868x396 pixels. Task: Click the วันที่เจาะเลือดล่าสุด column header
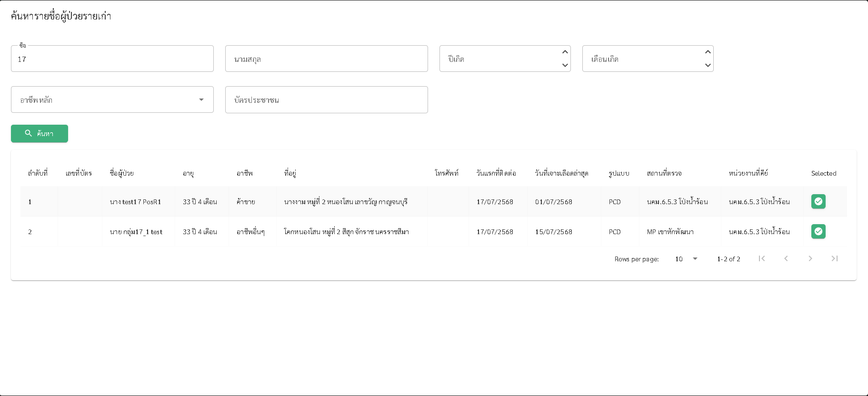tap(561, 173)
